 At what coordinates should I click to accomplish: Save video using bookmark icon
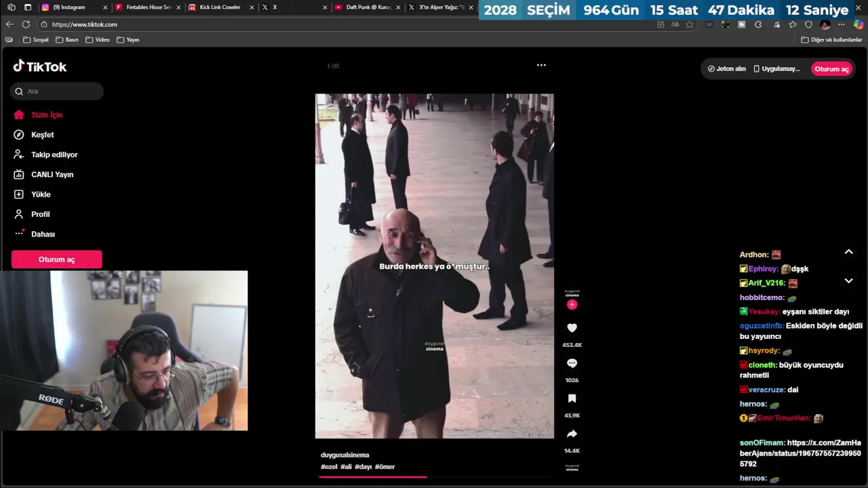click(x=572, y=399)
